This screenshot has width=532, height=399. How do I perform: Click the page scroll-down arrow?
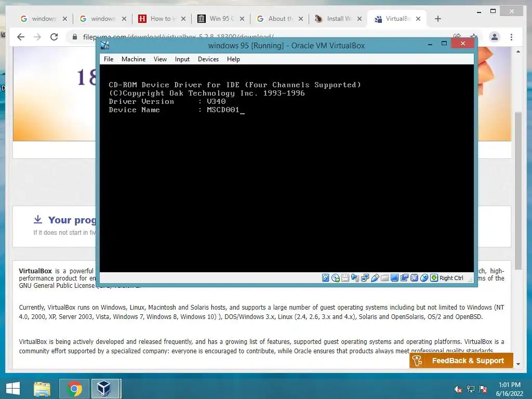(518, 364)
